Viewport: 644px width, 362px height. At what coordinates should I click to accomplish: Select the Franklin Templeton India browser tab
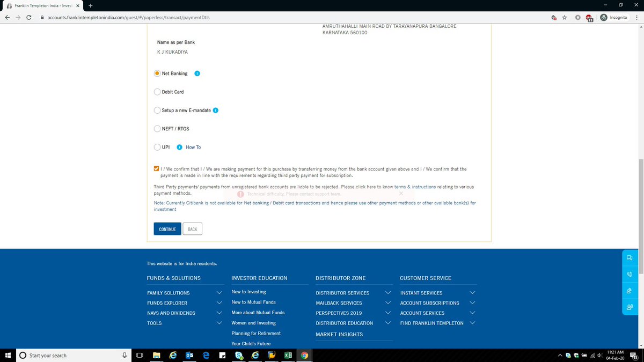(x=43, y=5)
